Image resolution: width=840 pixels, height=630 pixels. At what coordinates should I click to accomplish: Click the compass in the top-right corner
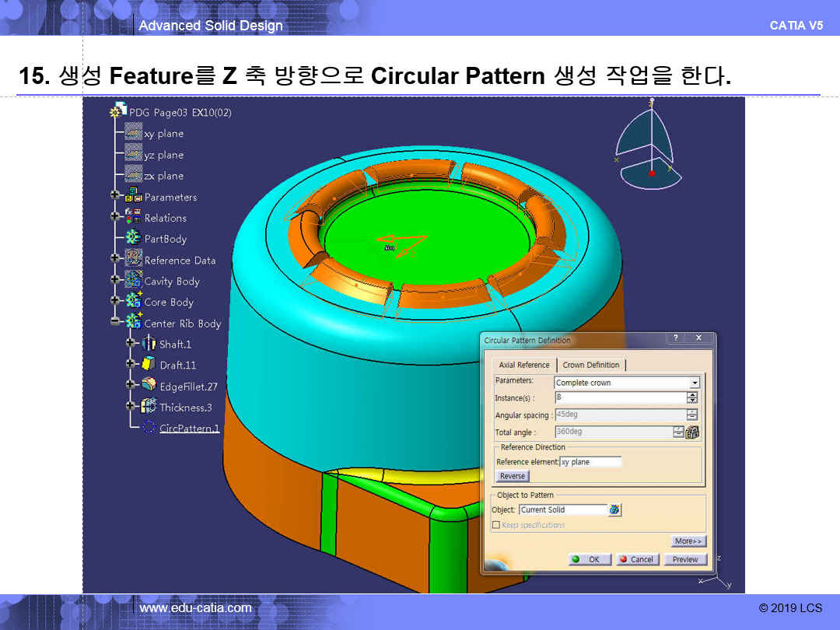tap(649, 148)
